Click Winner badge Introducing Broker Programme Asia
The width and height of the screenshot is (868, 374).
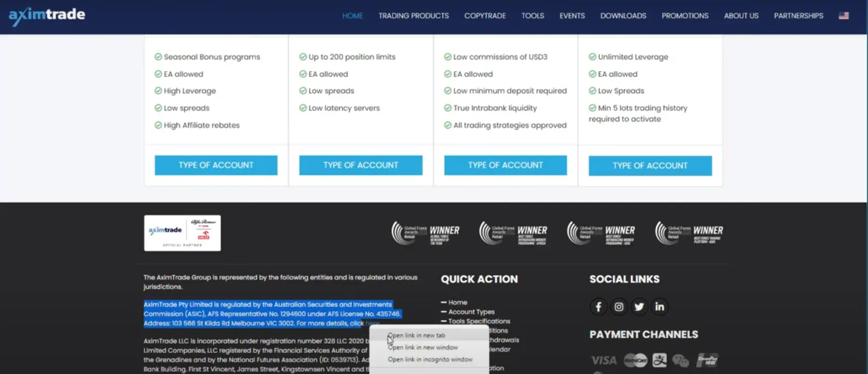click(x=601, y=233)
